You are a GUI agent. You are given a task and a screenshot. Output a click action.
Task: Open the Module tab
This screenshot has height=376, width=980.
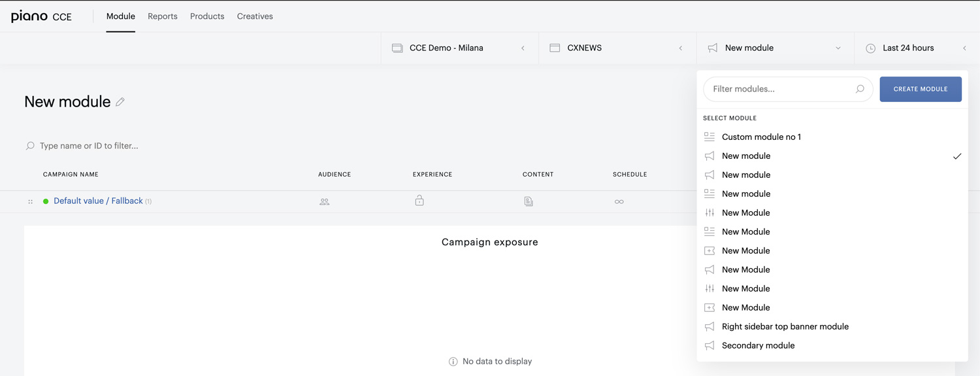click(x=121, y=16)
